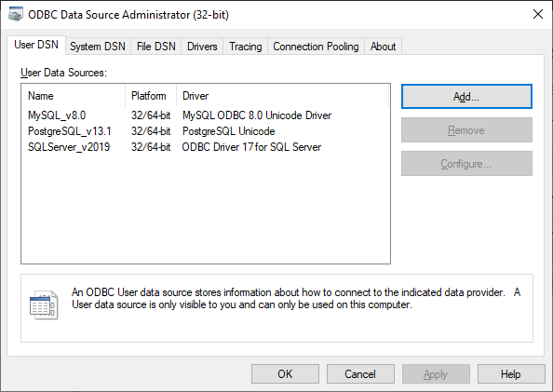The image size is (553, 392).
Task: Go to the Connection Pooling tab
Action: 316,47
